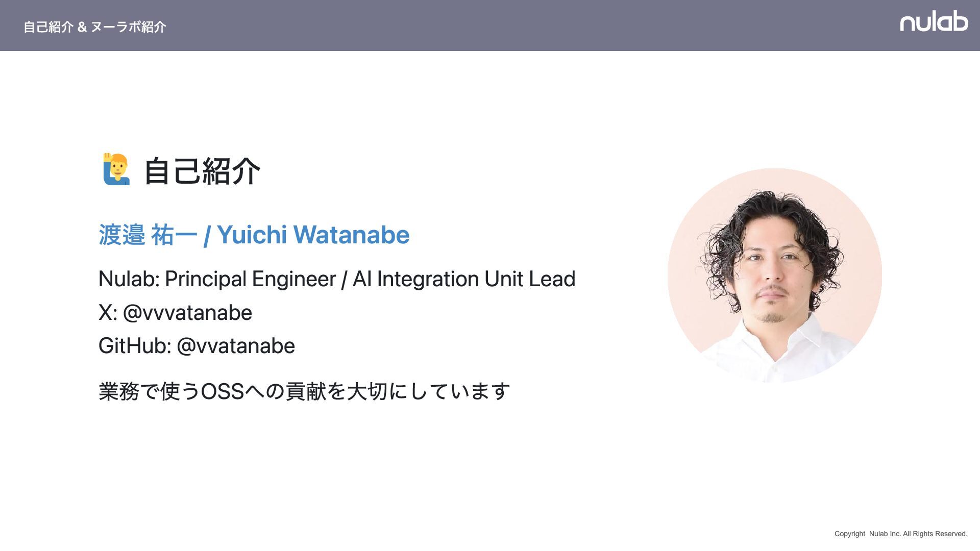Click the X handle @vvvatanabe
980x551 pixels.
187,313
